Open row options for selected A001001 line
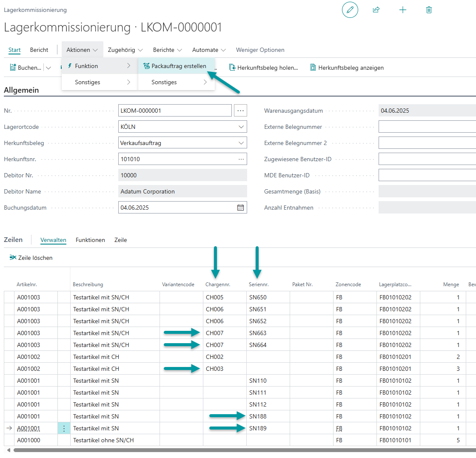The width and height of the screenshot is (476, 458). [x=64, y=428]
